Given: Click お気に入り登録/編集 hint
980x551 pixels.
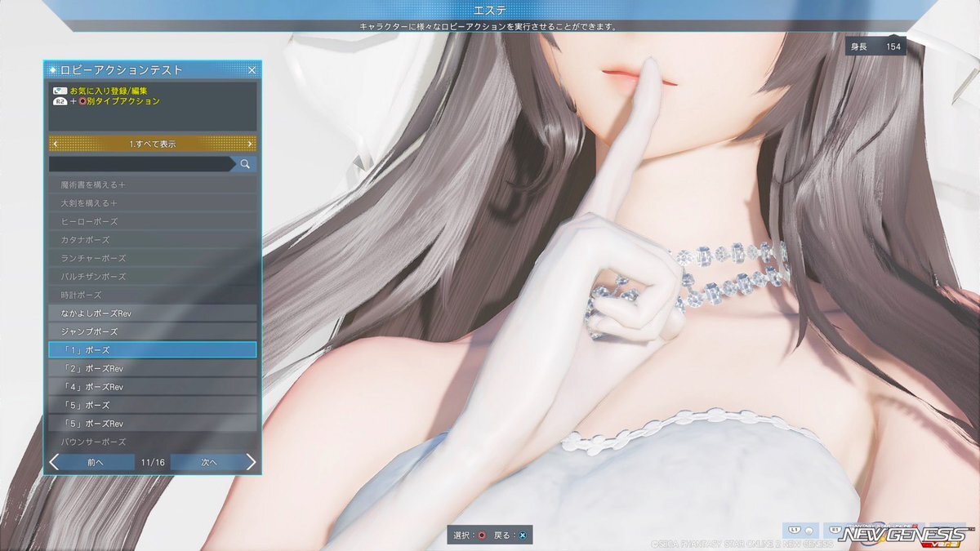Looking at the screenshot, I should click(x=108, y=91).
